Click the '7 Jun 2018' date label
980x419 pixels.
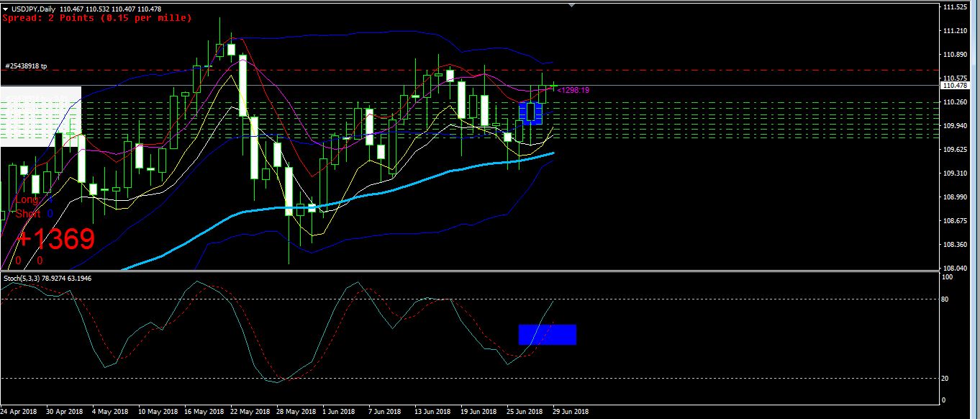[386, 412]
